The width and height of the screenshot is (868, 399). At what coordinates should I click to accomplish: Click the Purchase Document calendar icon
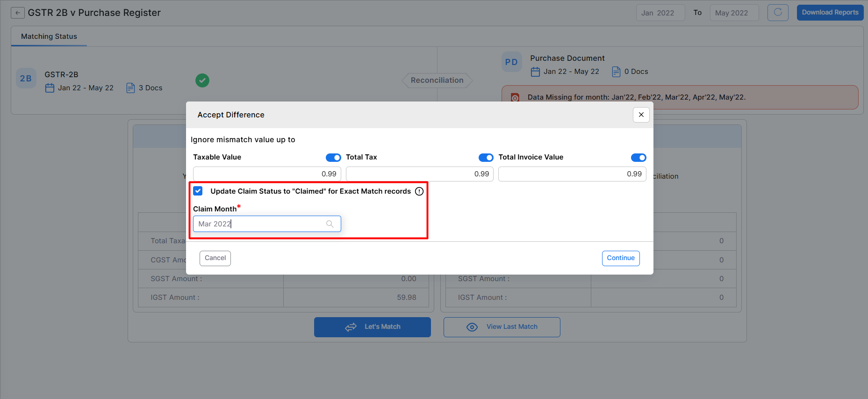click(x=535, y=72)
